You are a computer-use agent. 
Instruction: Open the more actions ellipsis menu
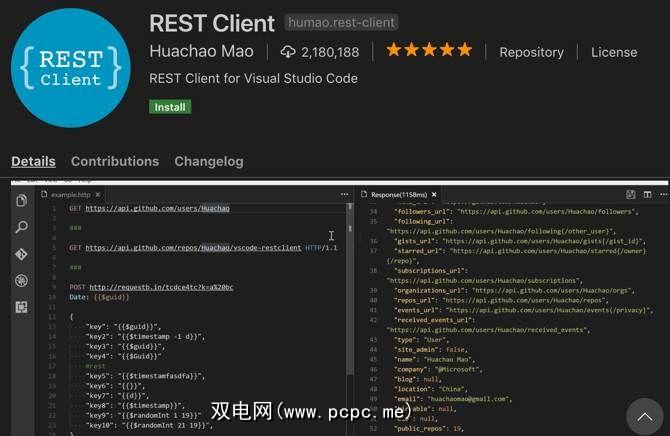(661, 194)
